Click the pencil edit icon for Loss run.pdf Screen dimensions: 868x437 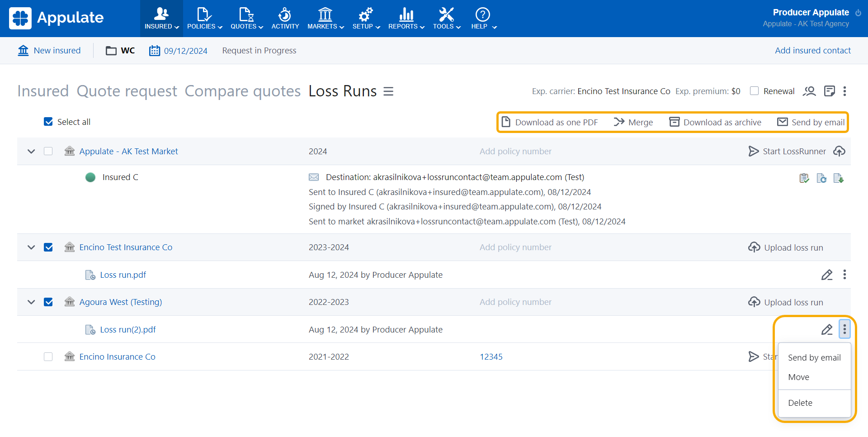(826, 275)
